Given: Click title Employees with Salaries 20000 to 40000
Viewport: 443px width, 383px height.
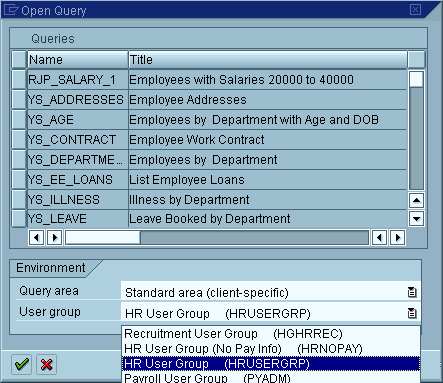Looking at the screenshot, I should click(241, 80).
